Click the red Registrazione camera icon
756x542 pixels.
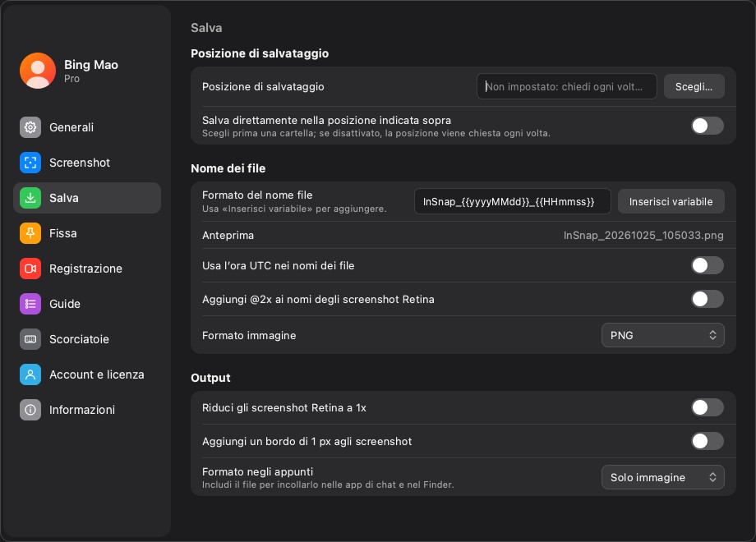point(30,269)
